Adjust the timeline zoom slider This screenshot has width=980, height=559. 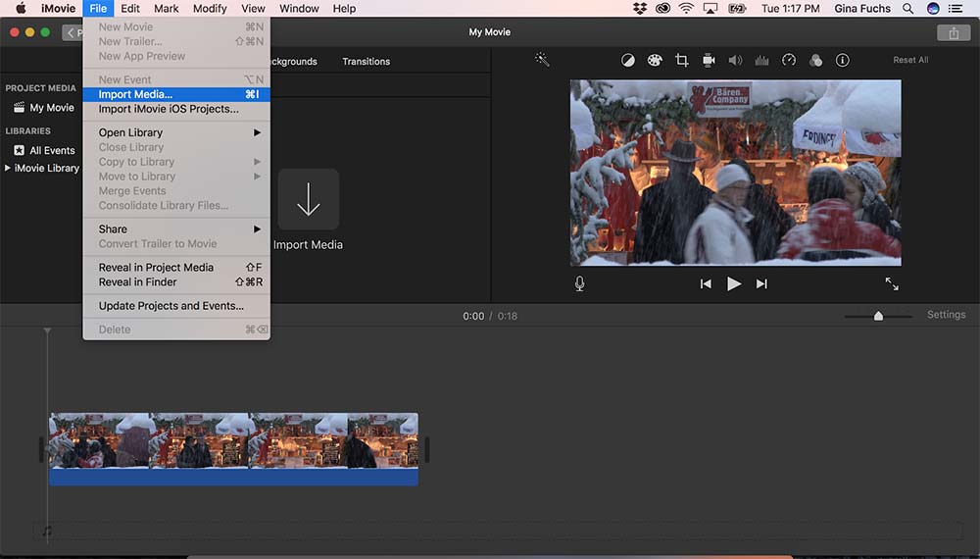[x=878, y=316]
